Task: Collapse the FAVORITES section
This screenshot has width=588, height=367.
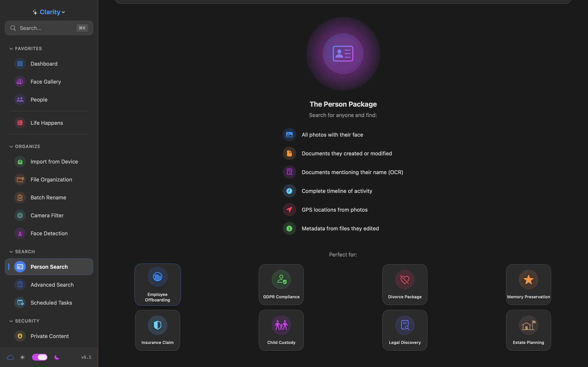Action: [11, 49]
